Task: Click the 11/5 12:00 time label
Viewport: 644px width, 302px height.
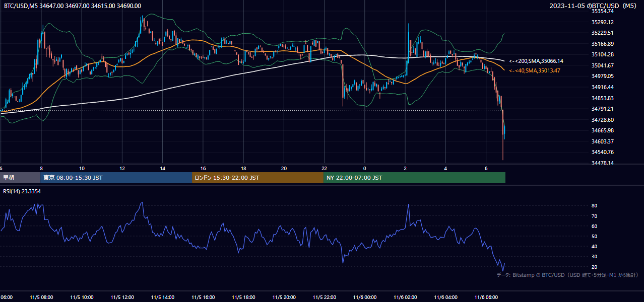Action: click(122, 297)
